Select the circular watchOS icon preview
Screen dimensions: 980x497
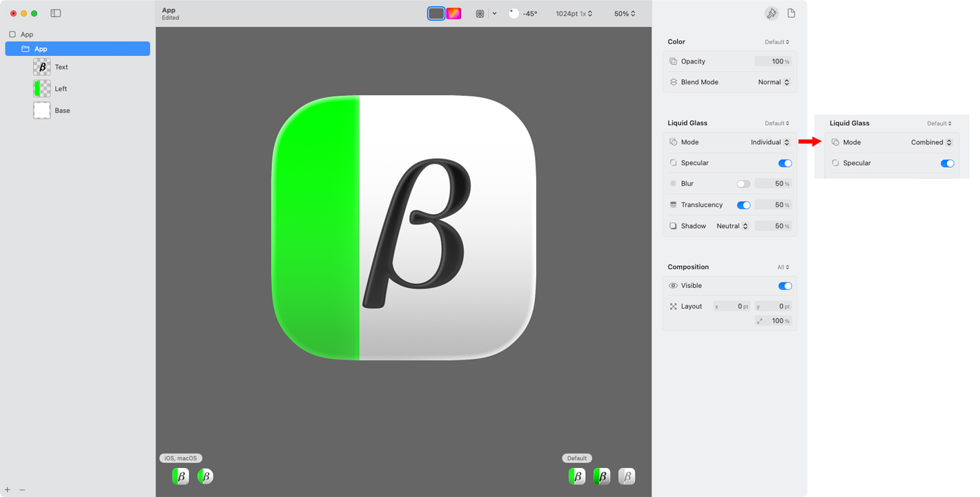click(205, 476)
